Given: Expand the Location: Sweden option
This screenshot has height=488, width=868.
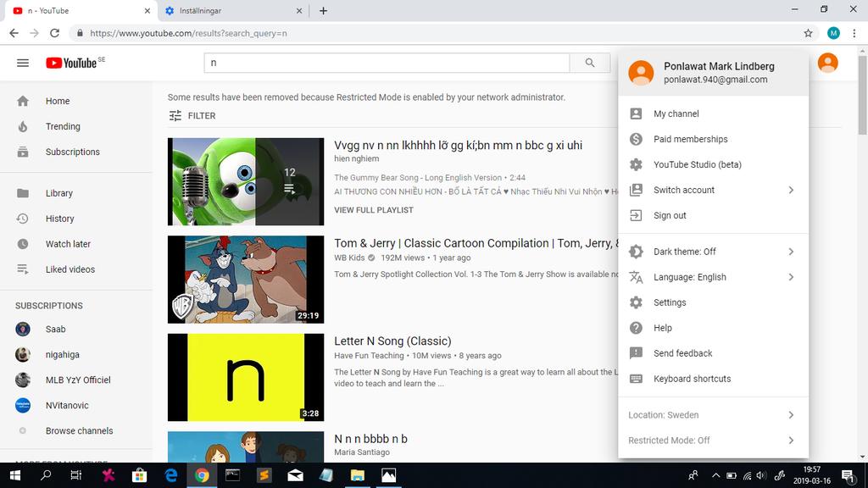Looking at the screenshot, I should click(713, 415).
